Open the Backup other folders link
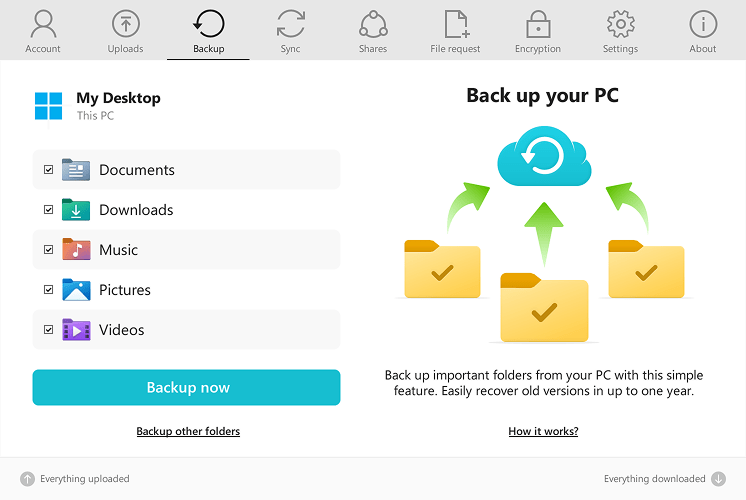This screenshot has height=500, width=746. [188, 431]
